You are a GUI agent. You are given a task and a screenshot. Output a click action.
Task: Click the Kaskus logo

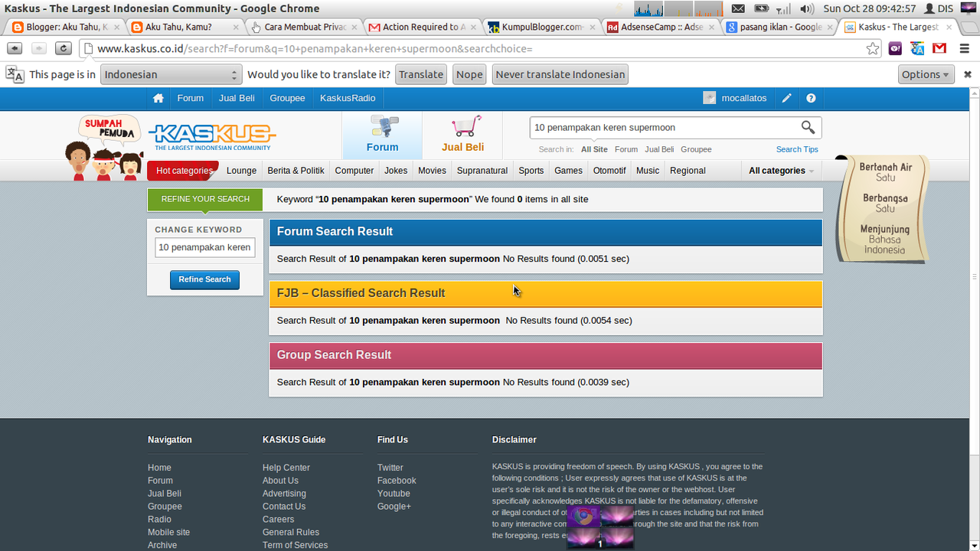[212, 137]
